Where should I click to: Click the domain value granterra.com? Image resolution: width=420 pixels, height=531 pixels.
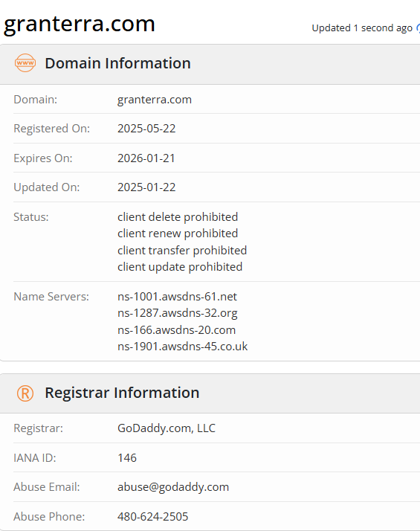(155, 100)
